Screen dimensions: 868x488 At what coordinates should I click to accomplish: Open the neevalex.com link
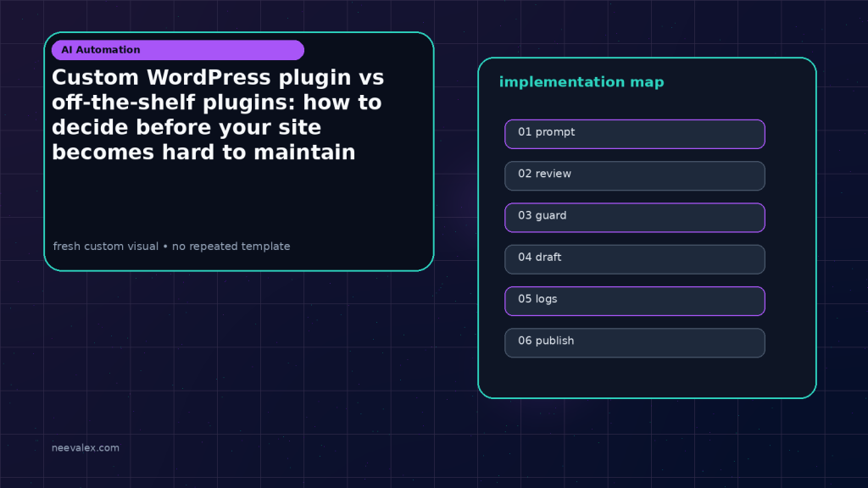pyautogui.click(x=86, y=447)
